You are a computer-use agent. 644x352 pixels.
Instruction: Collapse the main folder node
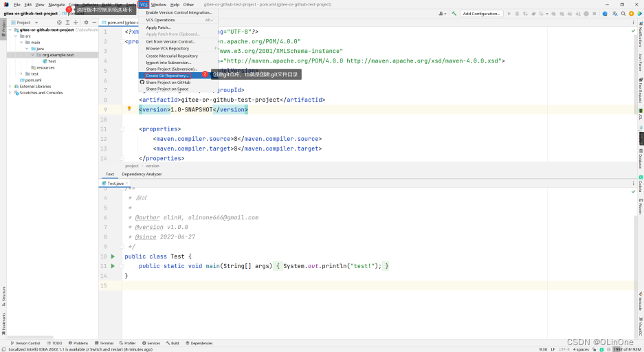21,43
